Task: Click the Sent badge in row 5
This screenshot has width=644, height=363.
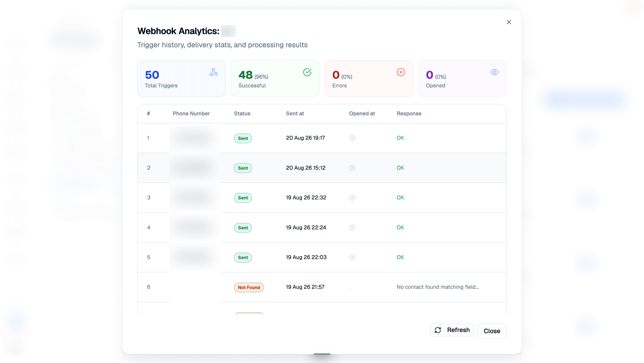Action: point(243,257)
